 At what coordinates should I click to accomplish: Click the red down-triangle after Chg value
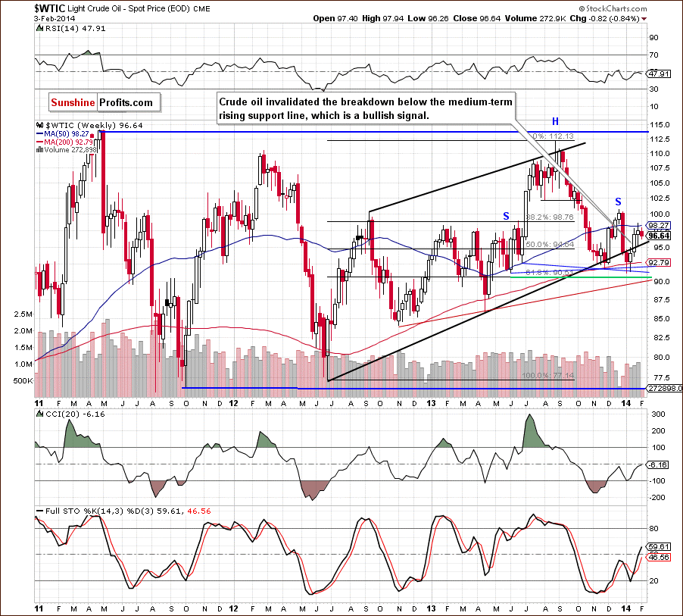(x=644, y=19)
